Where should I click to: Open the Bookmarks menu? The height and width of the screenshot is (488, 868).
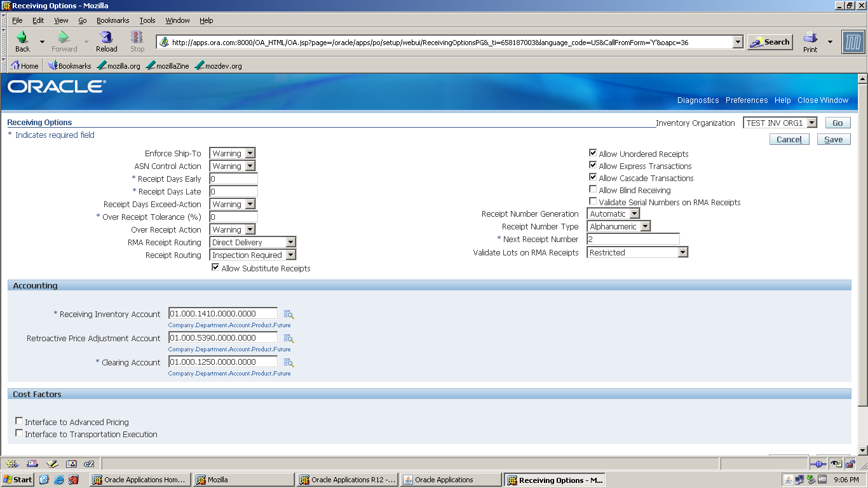coord(112,20)
